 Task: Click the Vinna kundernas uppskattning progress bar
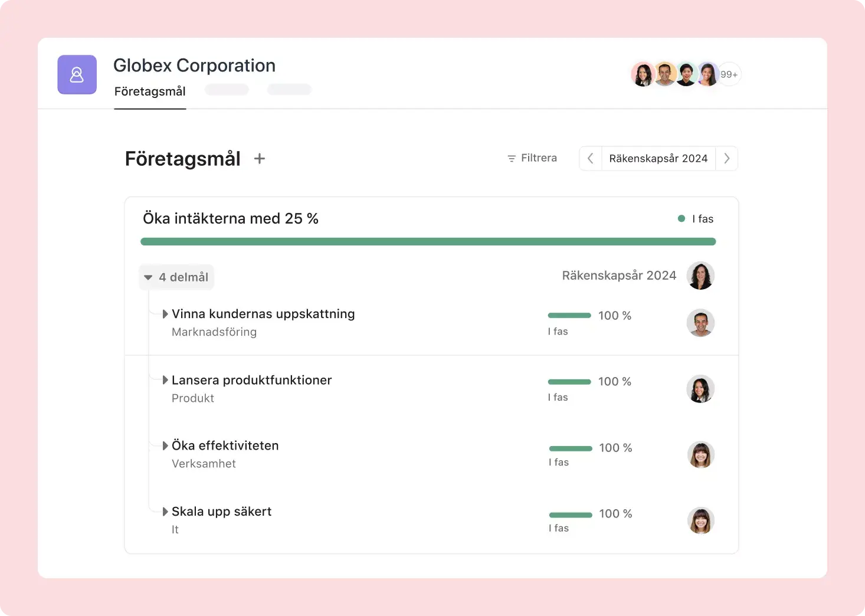pyautogui.click(x=569, y=316)
